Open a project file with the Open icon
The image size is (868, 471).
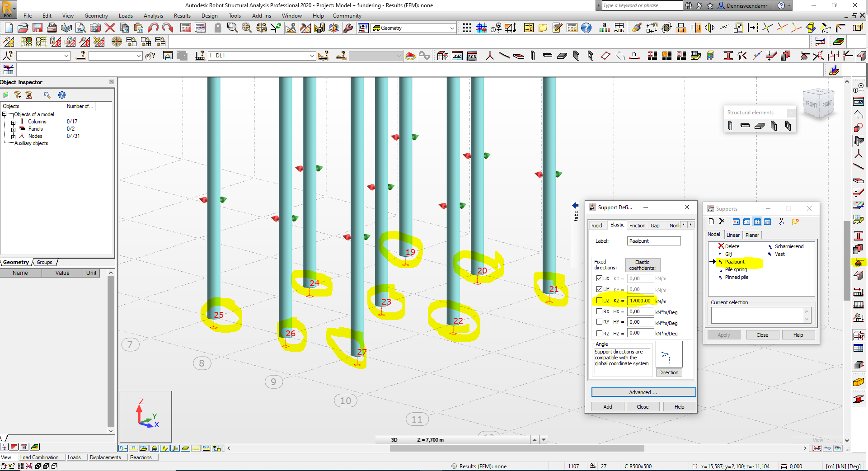(x=23, y=28)
